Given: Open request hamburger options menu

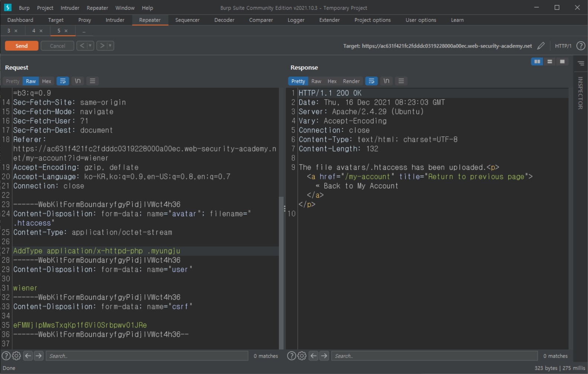Looking at the screenshot, I should point(92,81).
